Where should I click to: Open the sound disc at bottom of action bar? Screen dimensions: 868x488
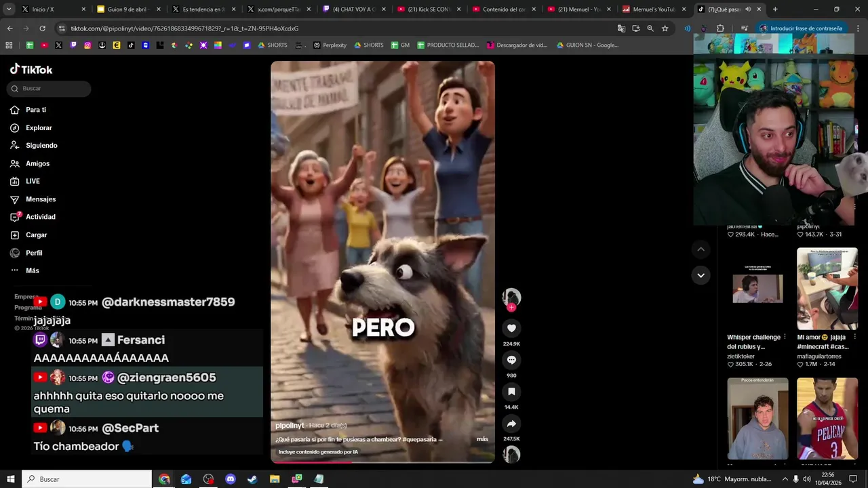[x=511, y=454]
